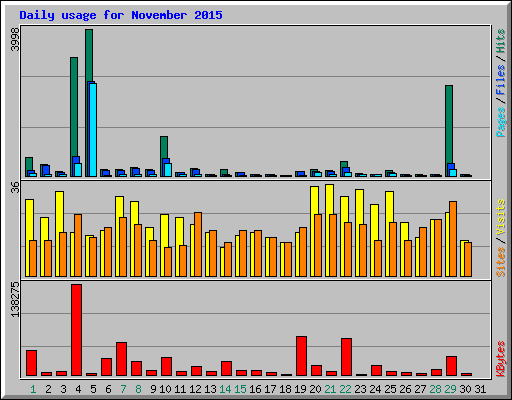Click the red KBytes bar for day 22
The width and height of the screenshot is (512, 400).
[346, 357]
